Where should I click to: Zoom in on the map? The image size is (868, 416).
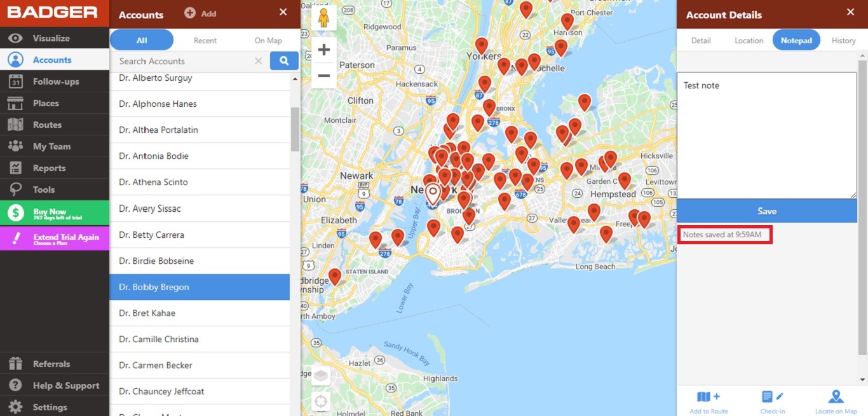tap(323, 49)
